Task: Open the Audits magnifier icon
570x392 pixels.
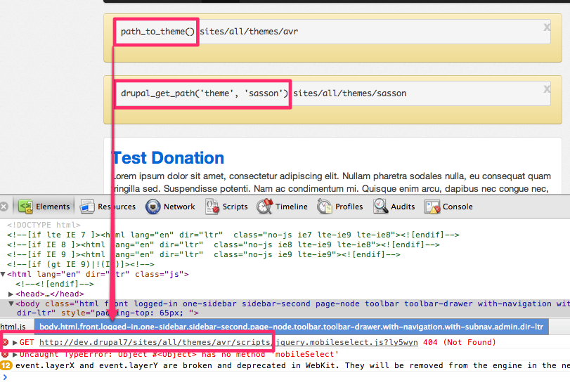Action: (x=380, y=207)
